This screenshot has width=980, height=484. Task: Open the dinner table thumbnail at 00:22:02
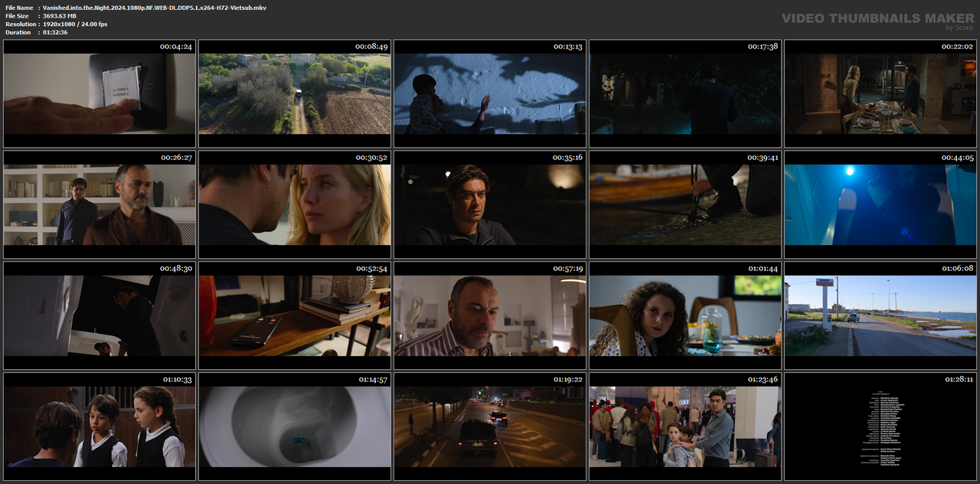tap(880, 93)
